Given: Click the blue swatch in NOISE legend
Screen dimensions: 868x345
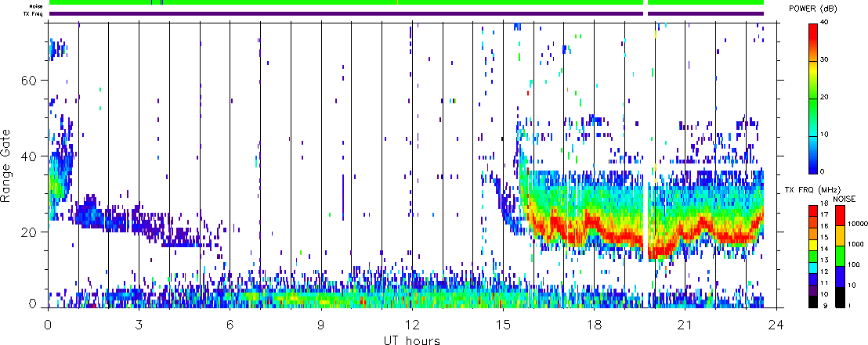Looking at the screenshot, I should 839,277.
